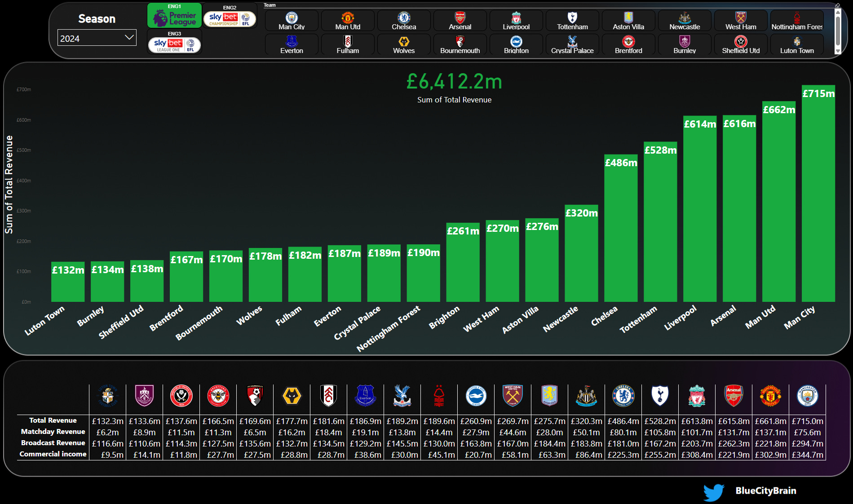Pick Wolves in the team slicer

404,44
